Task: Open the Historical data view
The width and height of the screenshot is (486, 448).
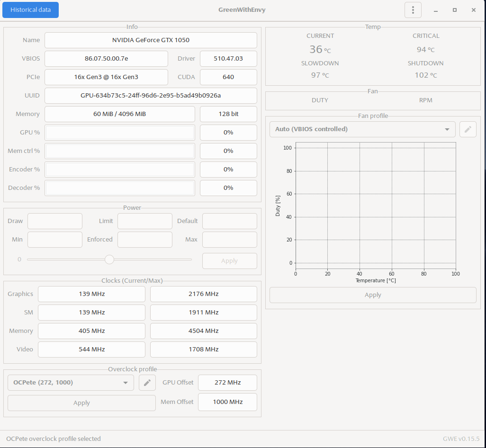Action: [x=31, y=10]
